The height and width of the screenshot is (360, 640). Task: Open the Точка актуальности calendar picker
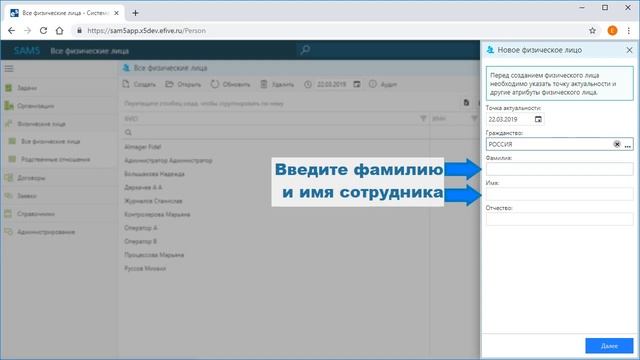click(x=538, y=119)
